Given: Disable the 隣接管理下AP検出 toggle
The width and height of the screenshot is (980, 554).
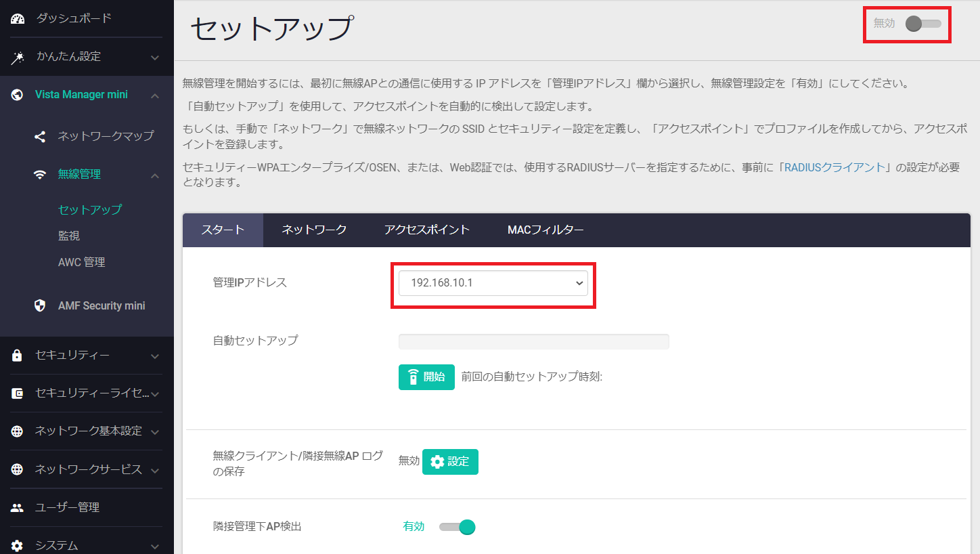Looking at the screenshot, I should [458, 527].
